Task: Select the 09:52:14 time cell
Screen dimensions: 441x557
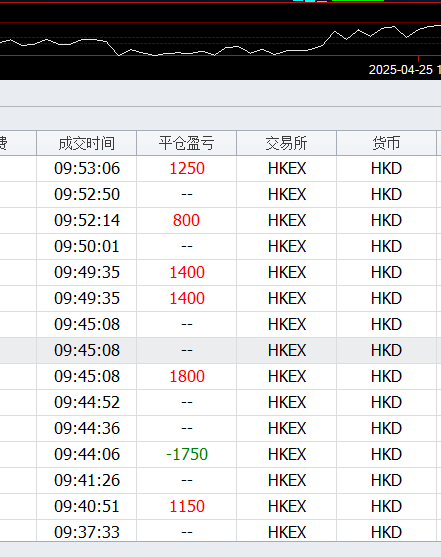Action: click(87, 220)
